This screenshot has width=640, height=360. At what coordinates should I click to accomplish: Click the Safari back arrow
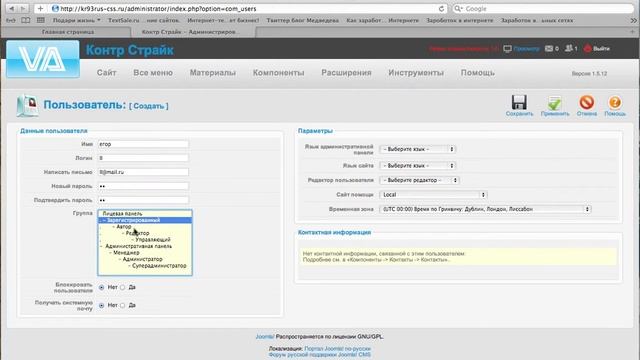(11, 9)
